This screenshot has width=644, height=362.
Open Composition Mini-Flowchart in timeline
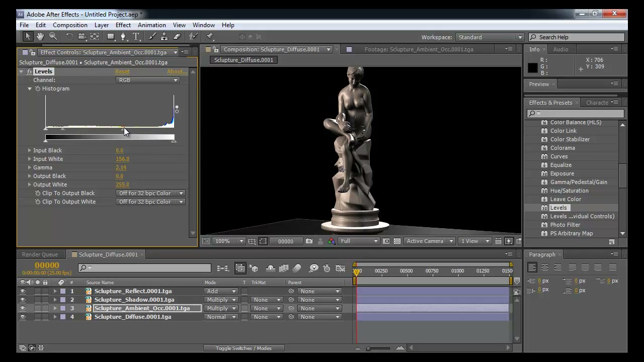(222, 268)
